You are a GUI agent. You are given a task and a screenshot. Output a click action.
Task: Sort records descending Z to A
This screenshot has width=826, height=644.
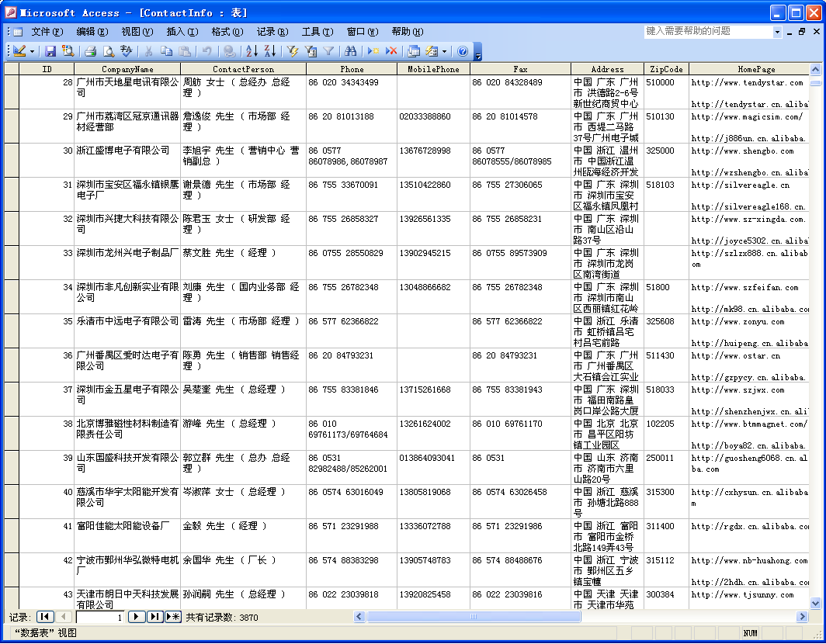(269, 51)
